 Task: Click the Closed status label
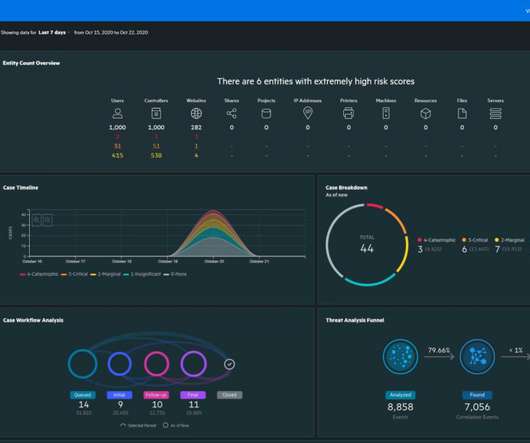pyautogui.click(x=230, y=395)
